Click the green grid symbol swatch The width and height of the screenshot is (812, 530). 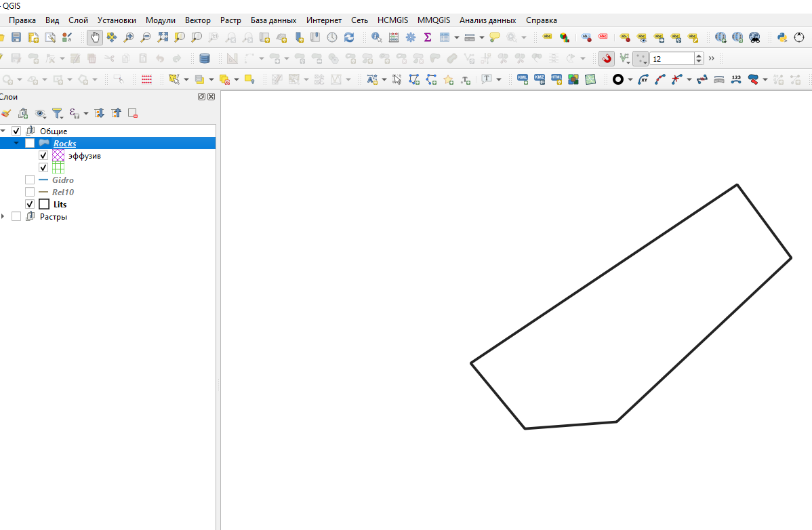coord(58,167)
